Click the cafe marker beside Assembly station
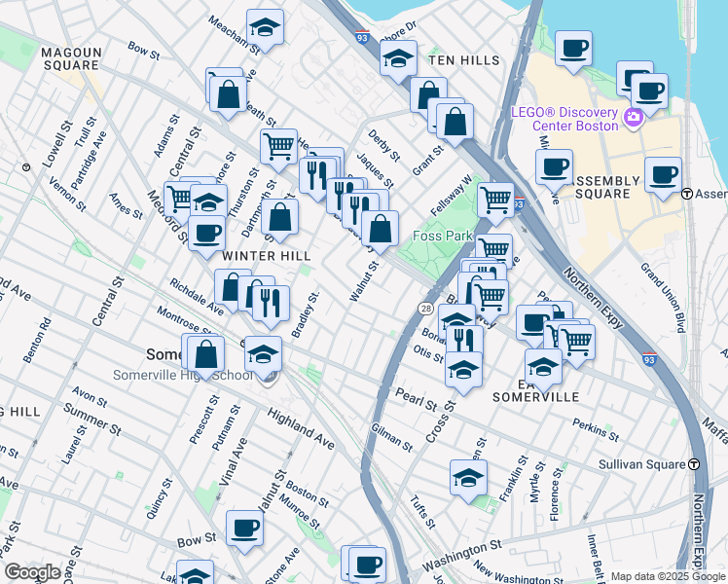Screen dimensions: 728x584 point(664,176)
